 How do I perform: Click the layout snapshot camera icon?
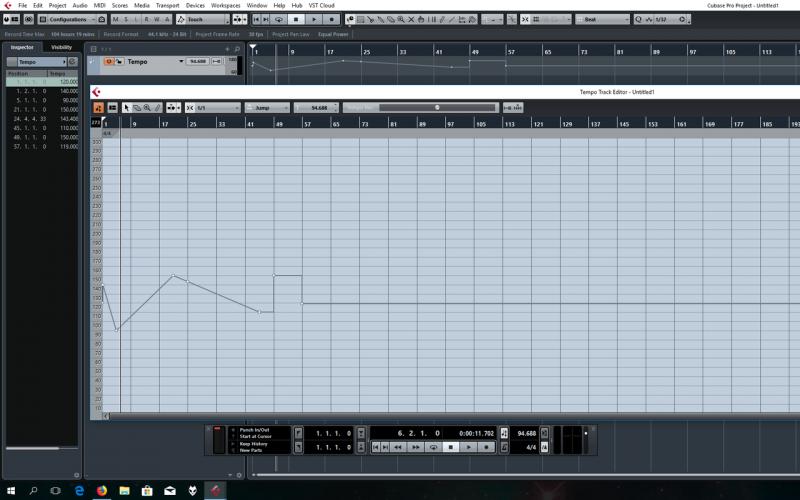click(102, 19)
